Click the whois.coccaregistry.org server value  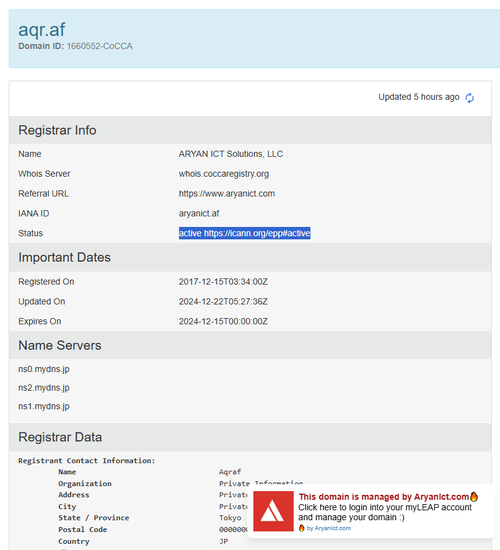(224, 174)
